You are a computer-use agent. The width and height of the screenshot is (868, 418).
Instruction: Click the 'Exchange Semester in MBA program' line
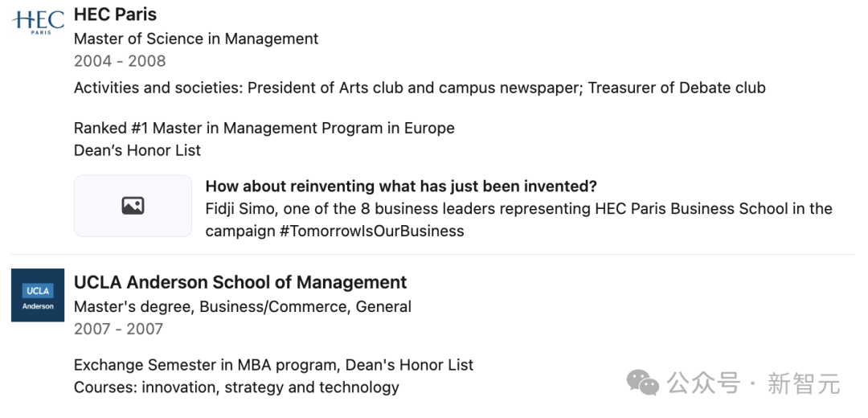273,365
